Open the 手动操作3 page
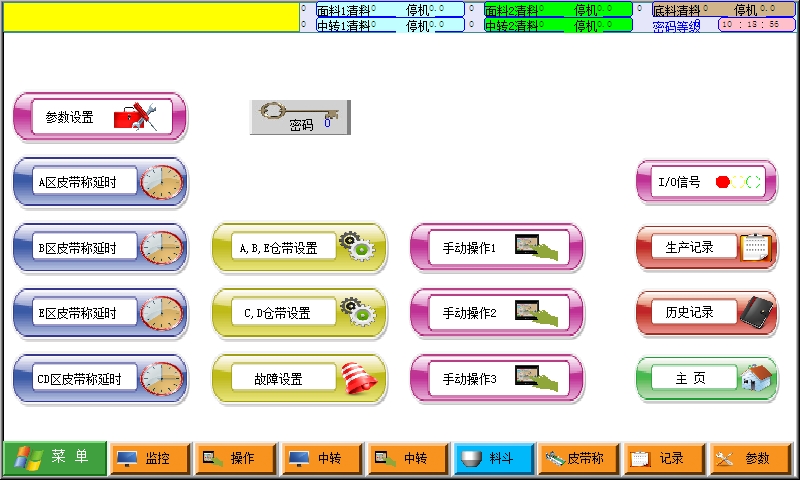The height and width of the screenshot is (480, 800). click(x=470, y=379)
